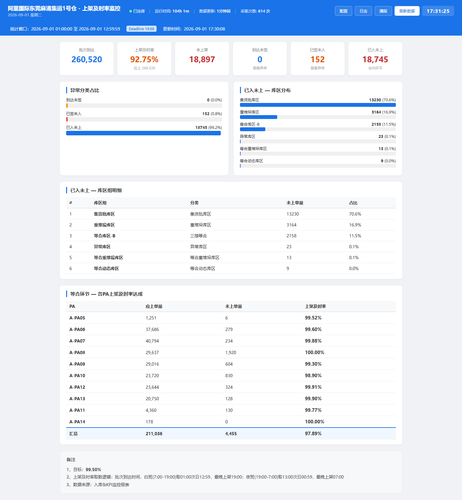Click the 70.6% cell in zone detail table
This screenshot has width=462, height=500.
355,214
